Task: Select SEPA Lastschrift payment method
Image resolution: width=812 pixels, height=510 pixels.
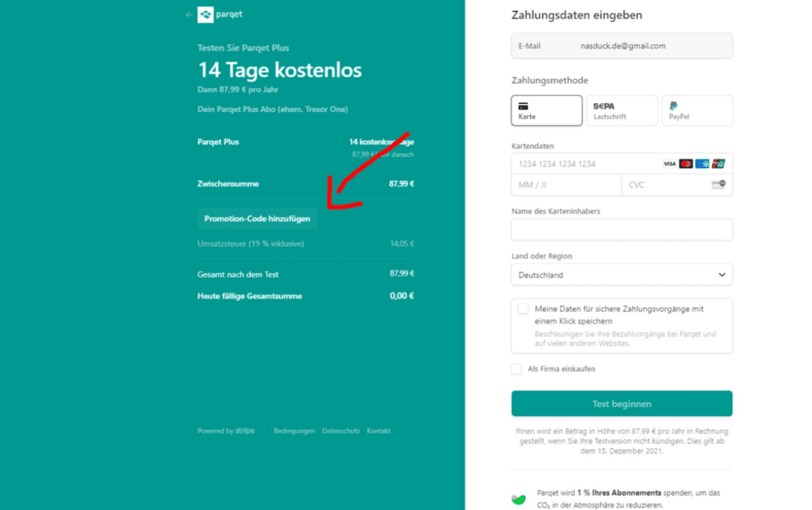Action: coord(622,110)
